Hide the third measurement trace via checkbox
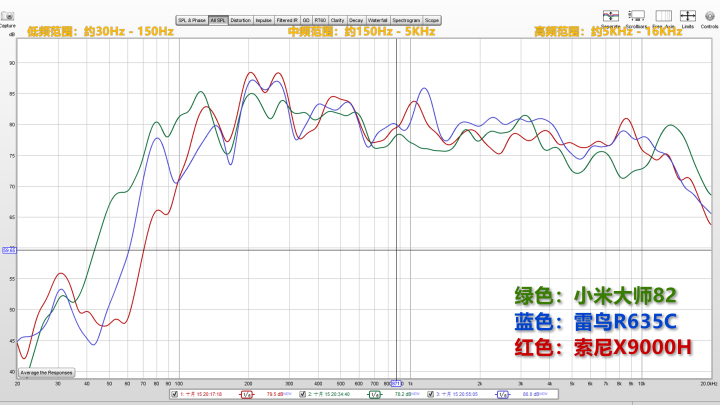This screenshot has height=405, width=720. pos(431,395)
